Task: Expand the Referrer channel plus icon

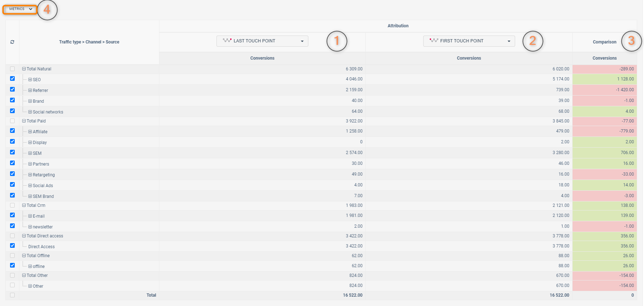Action: (x=30, y=91)
